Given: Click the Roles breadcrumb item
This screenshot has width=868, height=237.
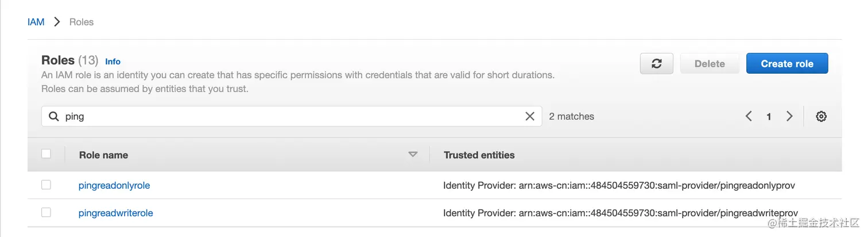Looking at the screenshot, I should click(82, 22).
